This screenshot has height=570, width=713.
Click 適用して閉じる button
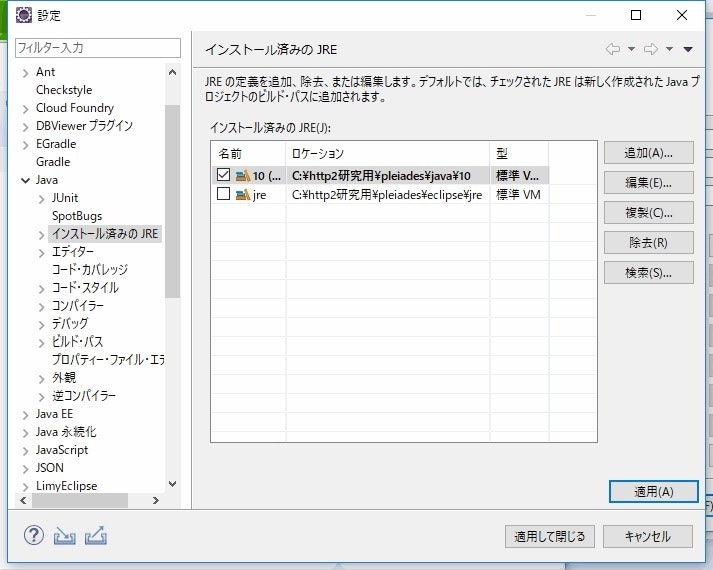[x=549, y=537]
